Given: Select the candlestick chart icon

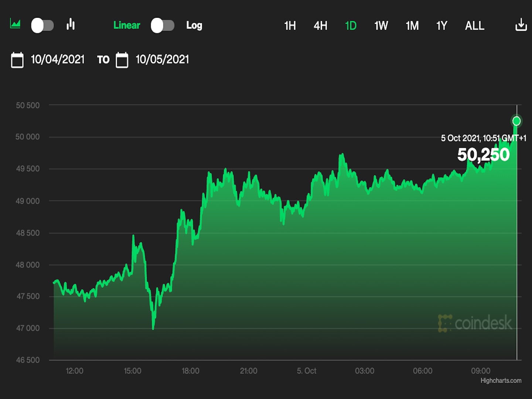Looking at the screenshot, I should (x=71, y=24).
